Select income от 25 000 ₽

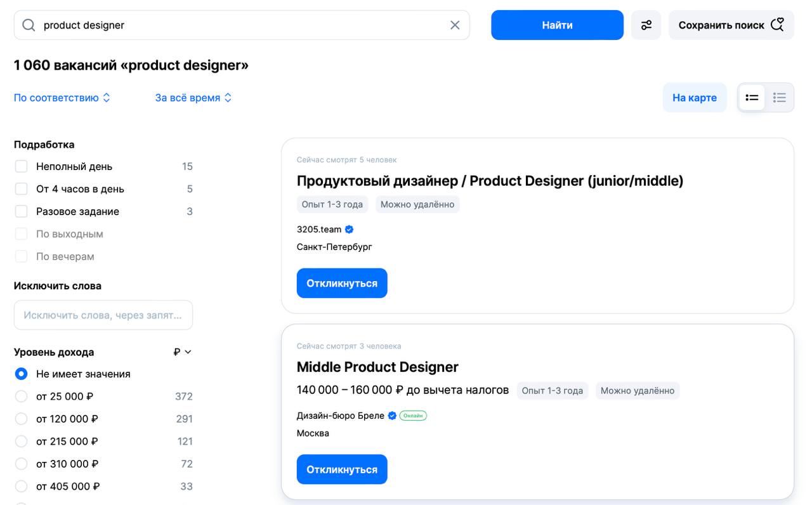point(22,397)
